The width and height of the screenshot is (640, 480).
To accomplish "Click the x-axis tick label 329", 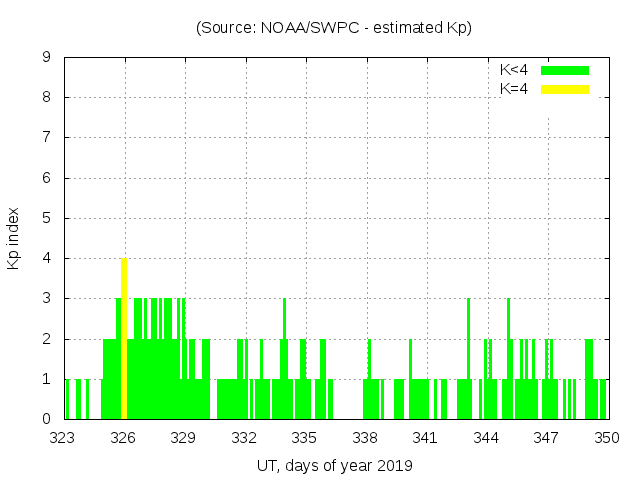I will click(184, 438).
